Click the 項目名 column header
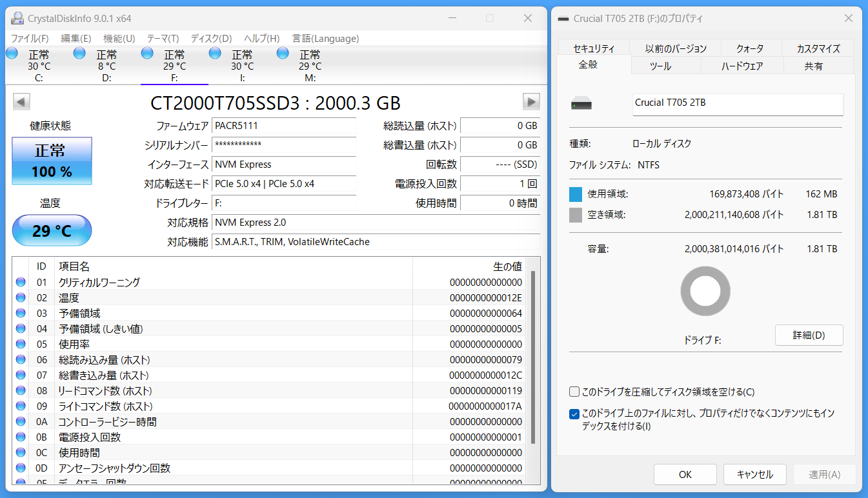Viewport: 868px width, 498px height. 234,266
